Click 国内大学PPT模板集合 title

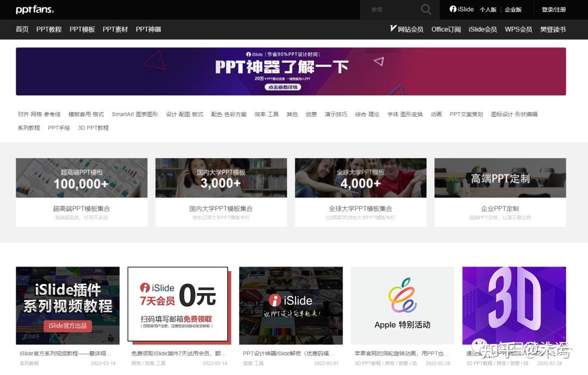coord(221,209)
